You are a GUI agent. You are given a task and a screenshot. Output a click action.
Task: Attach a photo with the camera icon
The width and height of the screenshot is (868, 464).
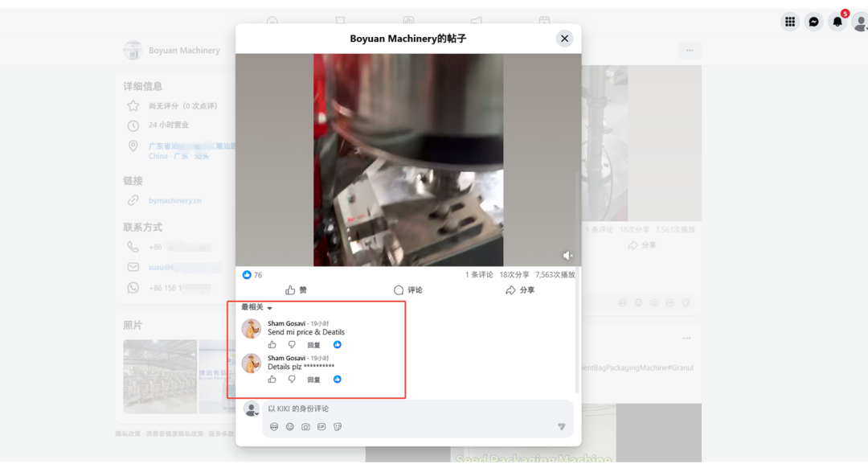pos(305,427)
